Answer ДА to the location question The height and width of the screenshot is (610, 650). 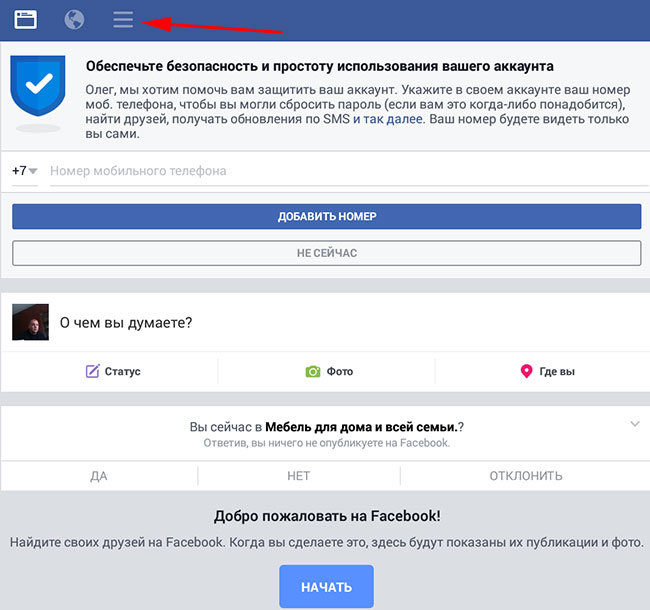(x=99, y=476)
